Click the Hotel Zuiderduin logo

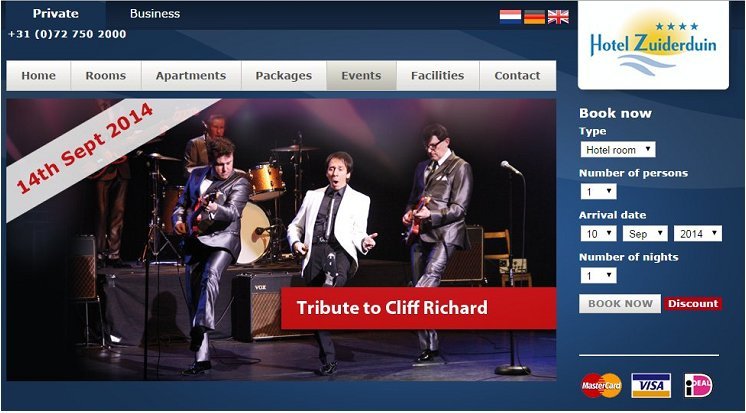(x=653, y=45)
